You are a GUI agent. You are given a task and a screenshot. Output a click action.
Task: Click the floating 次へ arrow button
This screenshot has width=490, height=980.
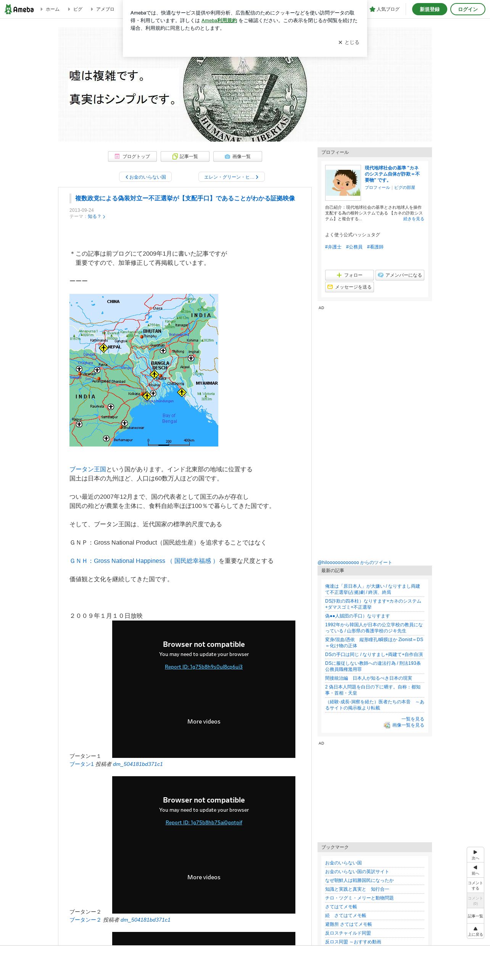(475, 855)
